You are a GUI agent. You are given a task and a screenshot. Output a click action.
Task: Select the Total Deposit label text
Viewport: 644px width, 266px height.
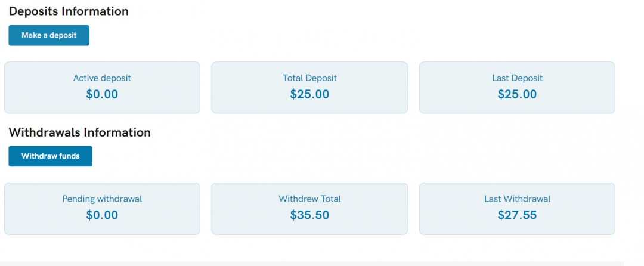(x=309, y=78)
